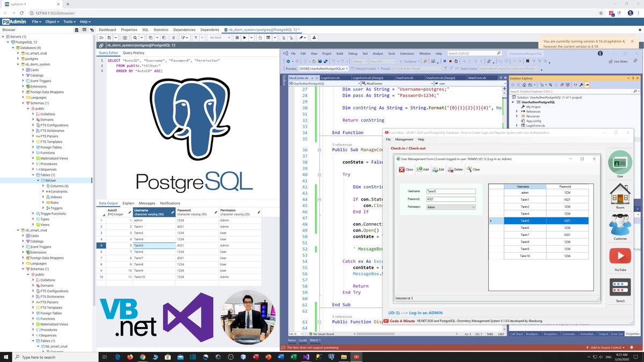This screenshot has width=644, height=362.
Task: Open pgAdmin Tools menu
Action: 69,21
